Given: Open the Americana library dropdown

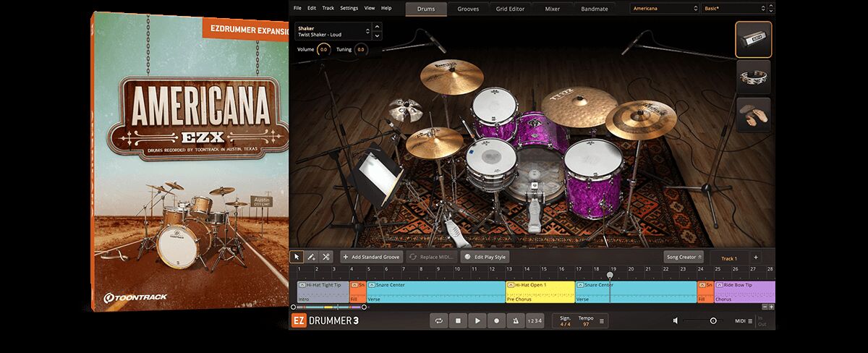Looking at the screenshot, I should [663, 9].
